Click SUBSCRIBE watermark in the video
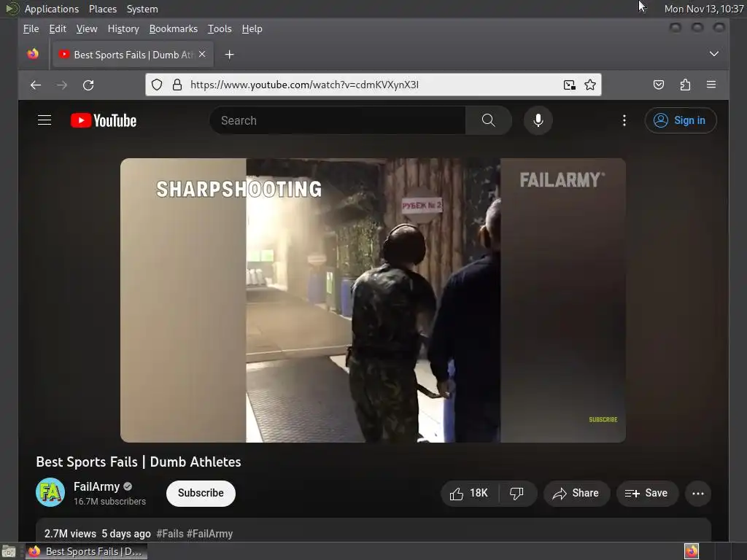Image resolution: width=747 pixels, height=560 pixels. click(603, 419)
